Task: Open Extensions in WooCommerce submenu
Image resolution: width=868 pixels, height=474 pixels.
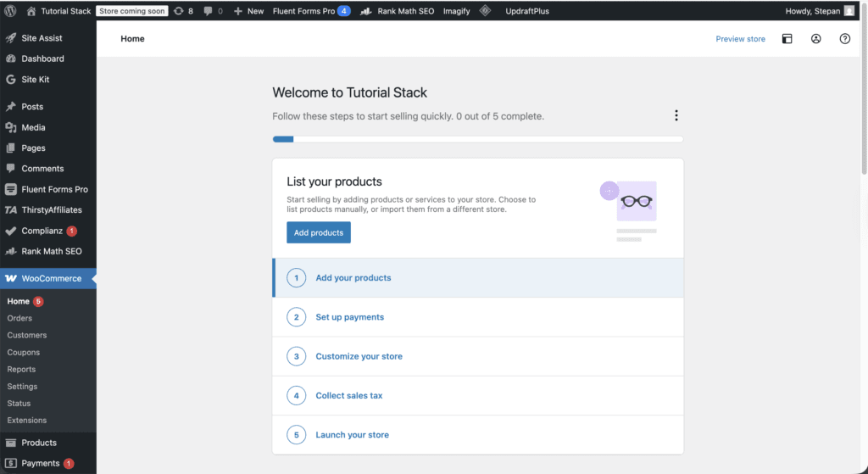Action: point(26,421)
